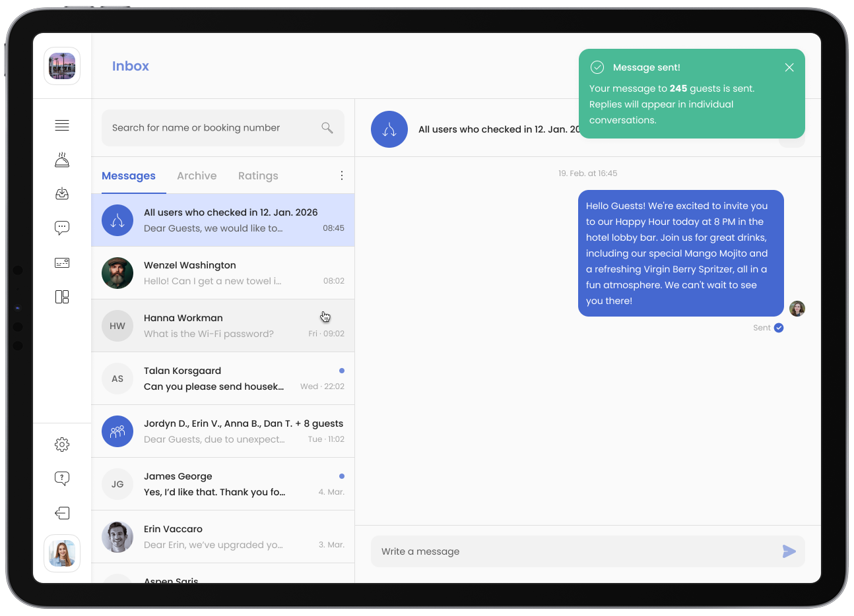Click the key card icon in sidebar
This screenshot has height=616, width=854.
[x=61, y=262]
